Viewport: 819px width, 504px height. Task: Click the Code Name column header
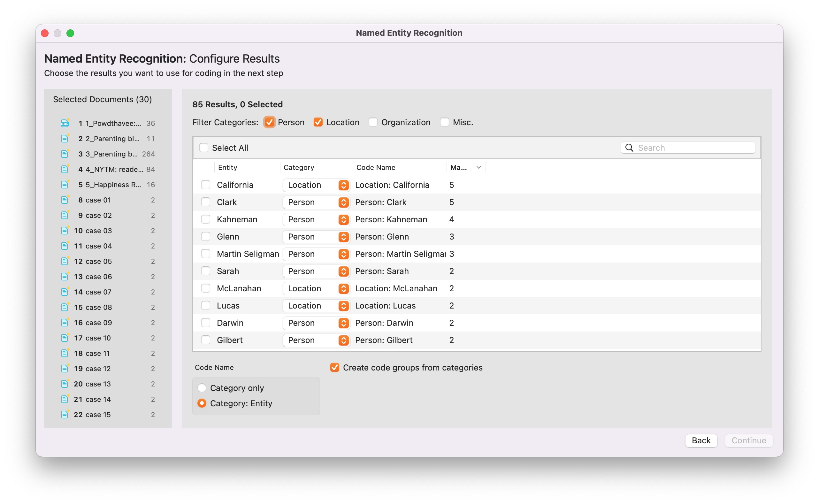pos(376,167)
